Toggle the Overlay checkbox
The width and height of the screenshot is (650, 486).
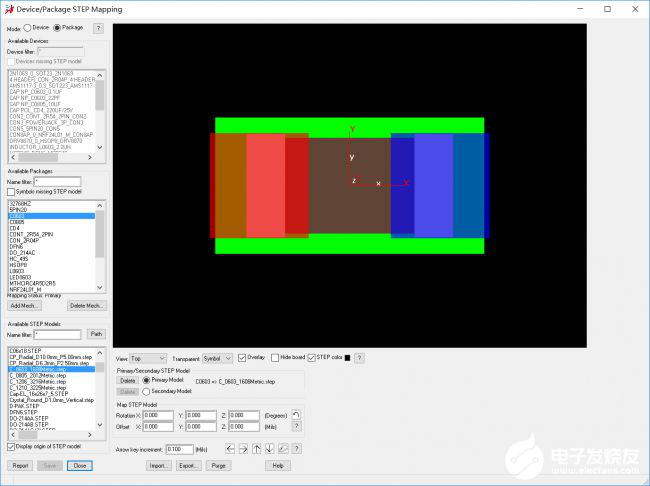(243, 358)
